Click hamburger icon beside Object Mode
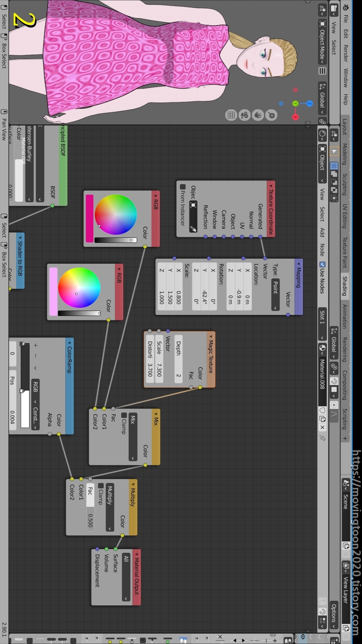Image resolution: width=362 pixels, height=644 pixels. (x=322, y=71)
